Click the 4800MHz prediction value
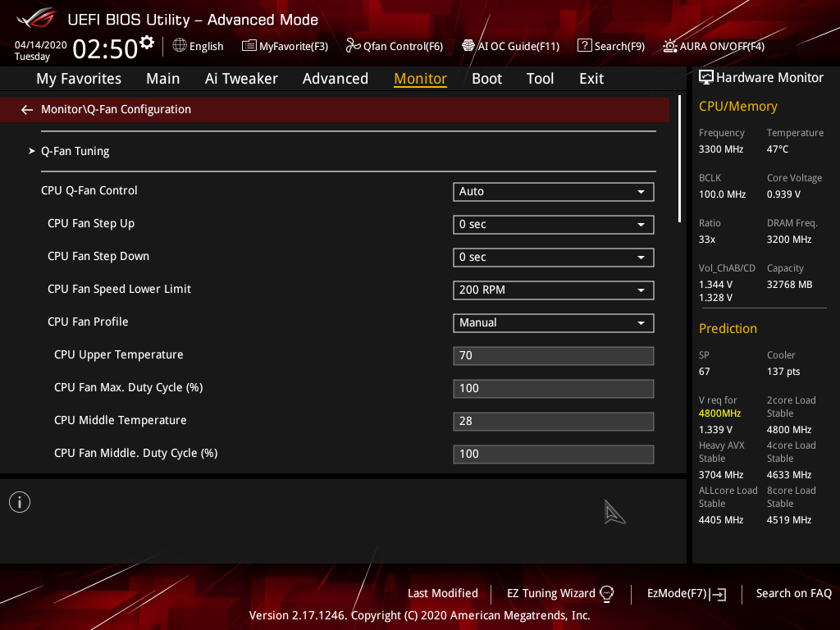 click(x=719, y=413)
